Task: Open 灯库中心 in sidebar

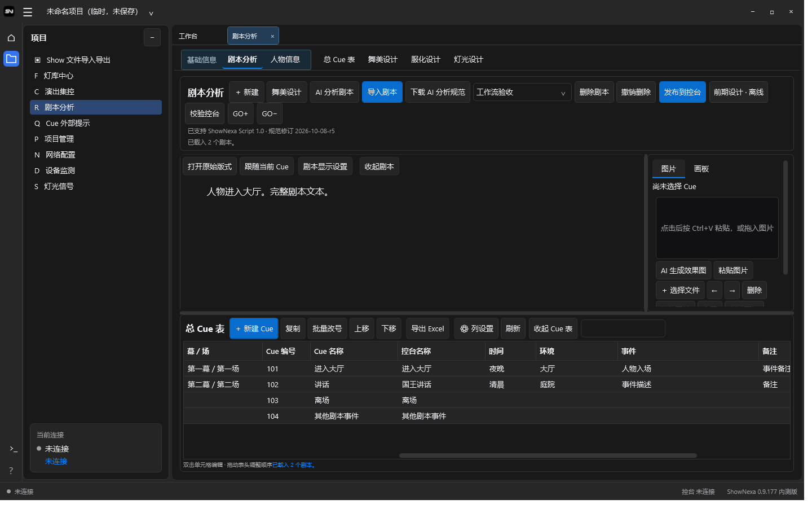Action: coord(96,76)
